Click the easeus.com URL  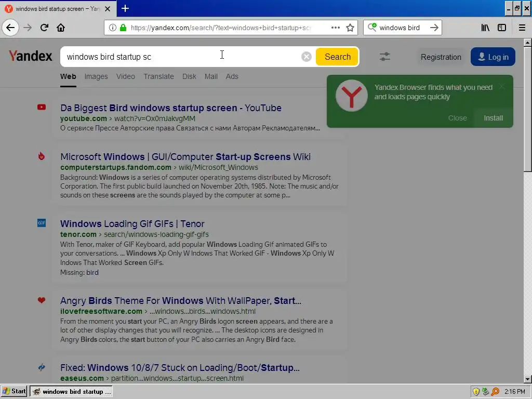(x=82, y=378)
